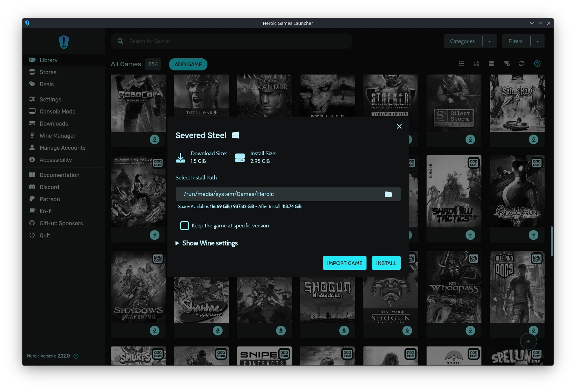Click the download icon under RoboCop Rogue City
This screenshot has width=576, height=392.
tap(155, 139)
